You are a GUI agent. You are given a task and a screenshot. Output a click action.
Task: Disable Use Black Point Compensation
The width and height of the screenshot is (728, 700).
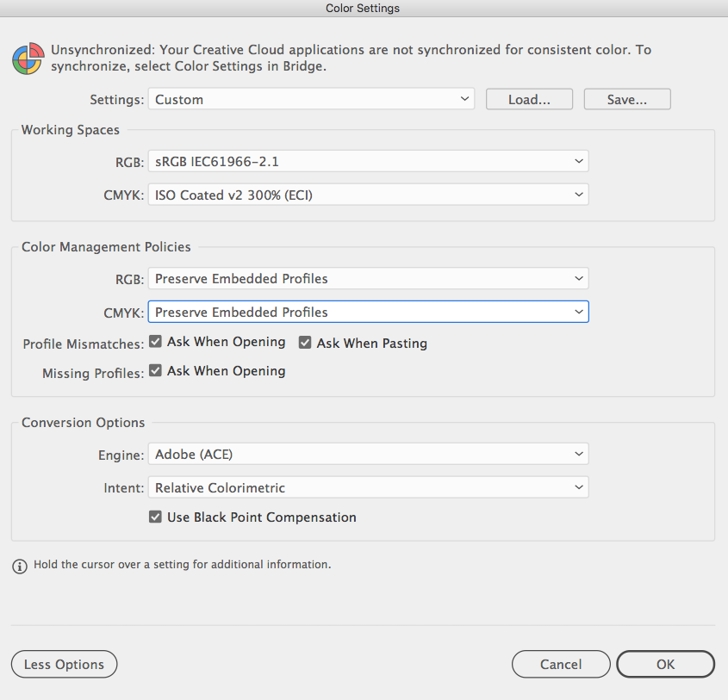155,517
